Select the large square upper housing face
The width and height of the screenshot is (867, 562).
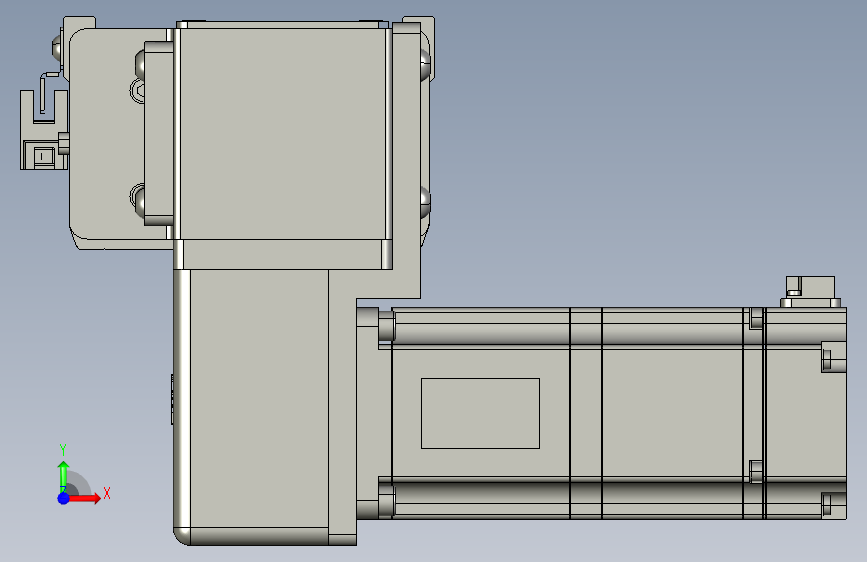tap(283, 134)
